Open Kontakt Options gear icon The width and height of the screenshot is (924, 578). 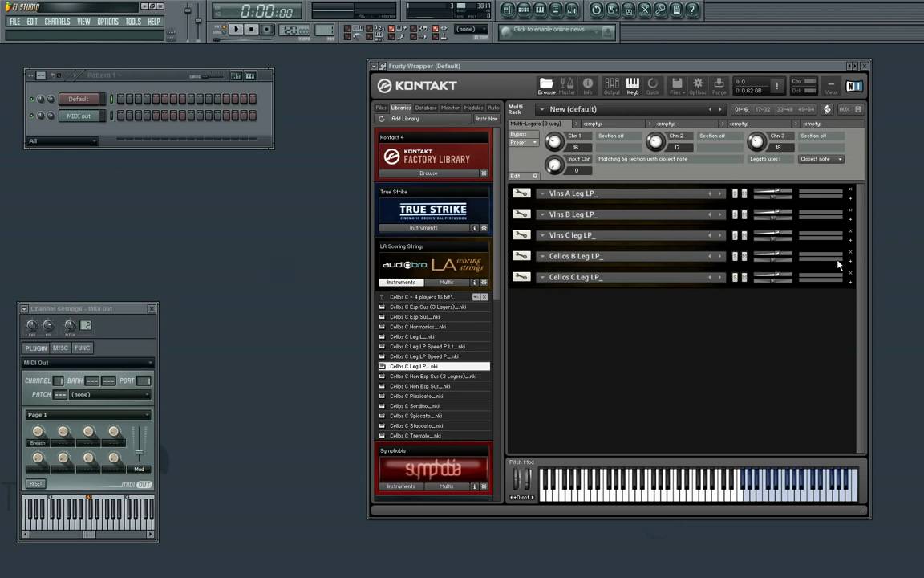pyautogui.click(x=698, y=86)
